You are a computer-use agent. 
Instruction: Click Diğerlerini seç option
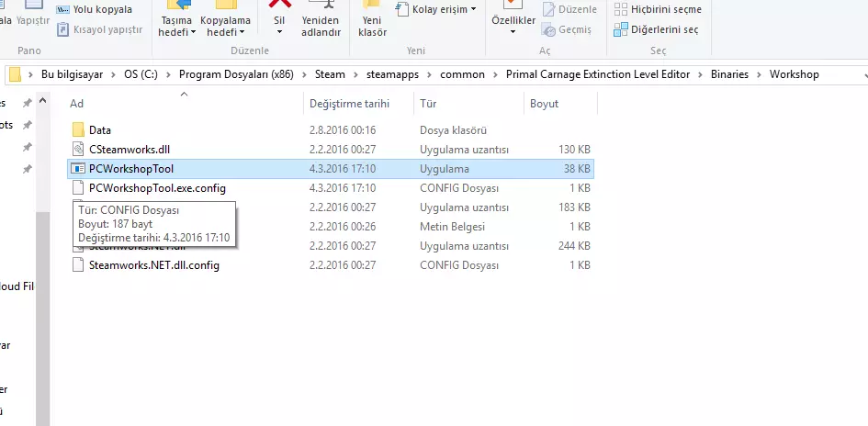point(657,29)
